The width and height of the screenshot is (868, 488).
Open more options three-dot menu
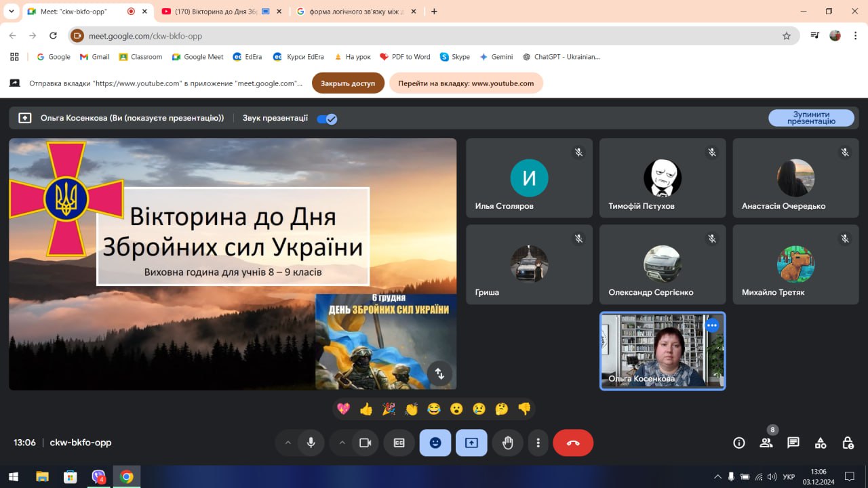pos(538,443)
